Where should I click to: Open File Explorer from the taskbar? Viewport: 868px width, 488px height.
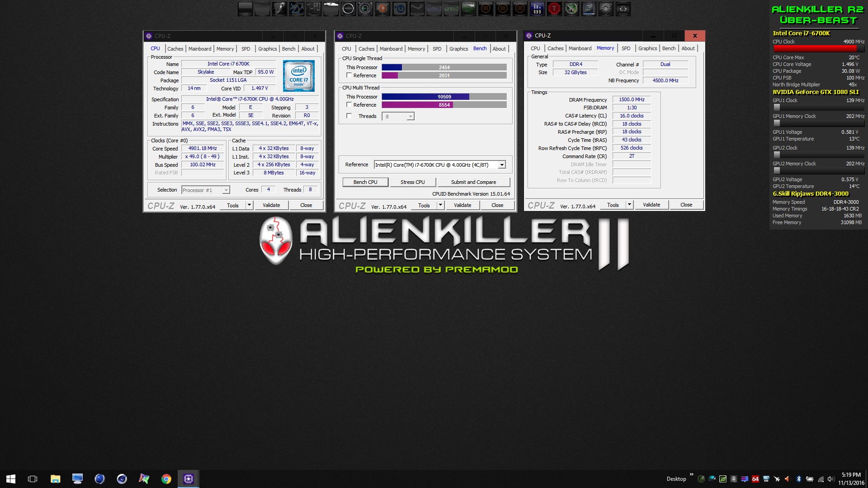(55, 479)
